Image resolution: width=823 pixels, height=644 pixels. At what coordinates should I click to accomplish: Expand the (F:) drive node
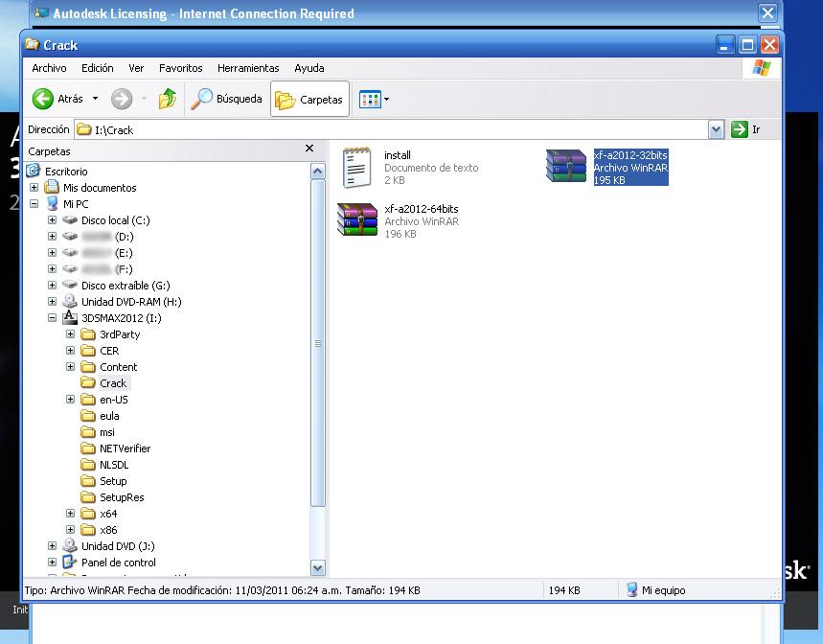click(x=52, y=268)
